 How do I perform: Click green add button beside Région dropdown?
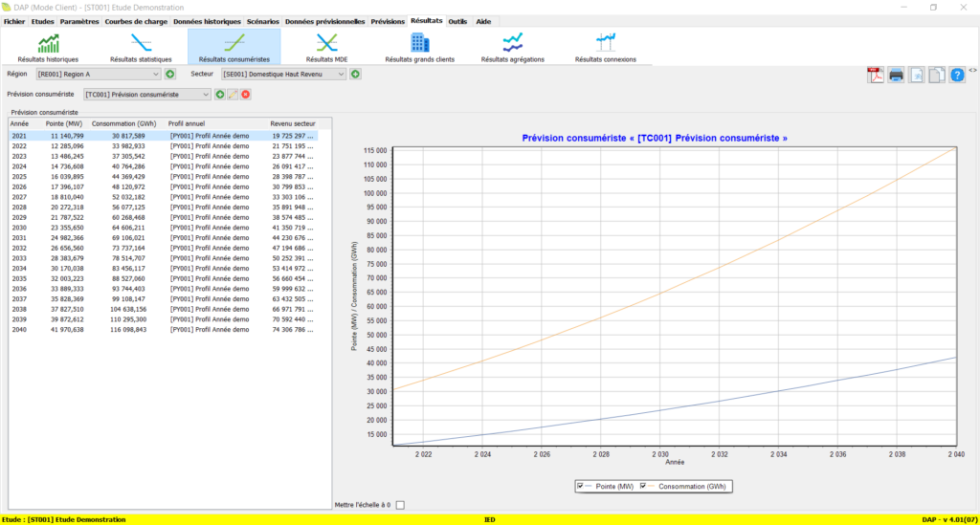pyautogui.click(x=169, y=74)
